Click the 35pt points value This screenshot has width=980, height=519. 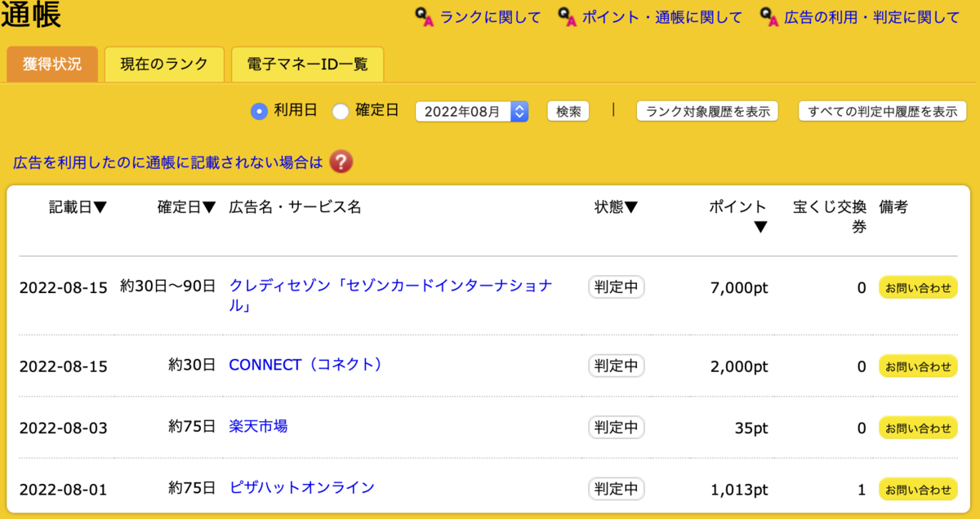pyautogui.click(x=751, y=428)
